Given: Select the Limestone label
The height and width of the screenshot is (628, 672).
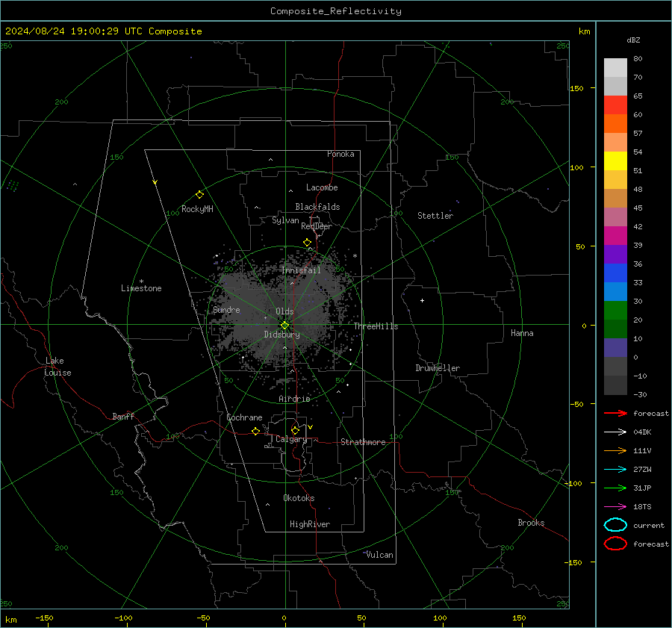Looking at the screenshot, I should [x=141, y=288].
